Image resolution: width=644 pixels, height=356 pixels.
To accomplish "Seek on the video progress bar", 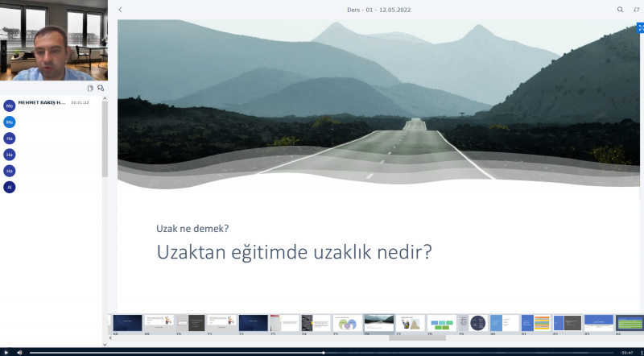I will [322, 352].
